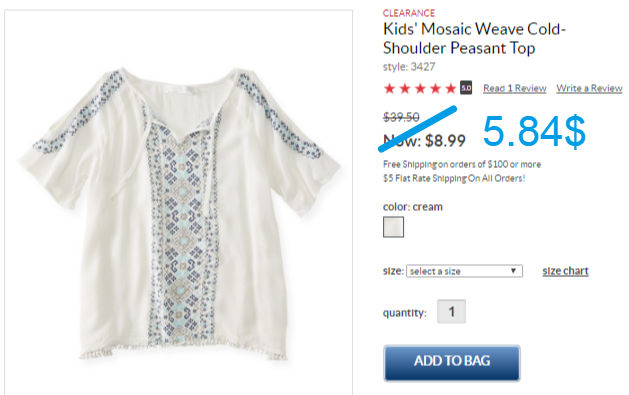Click the Kids' Mosaic Weave product title
This screenshot has height=395, width=629.
[474, 38]
